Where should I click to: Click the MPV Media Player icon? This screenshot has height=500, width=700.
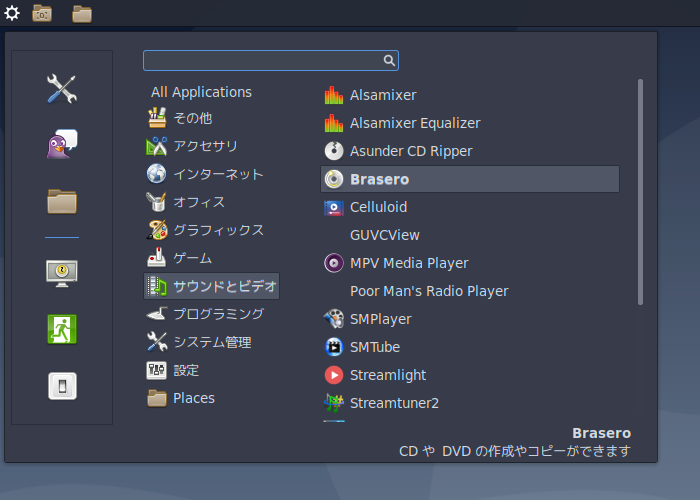(x=334, y=263)
